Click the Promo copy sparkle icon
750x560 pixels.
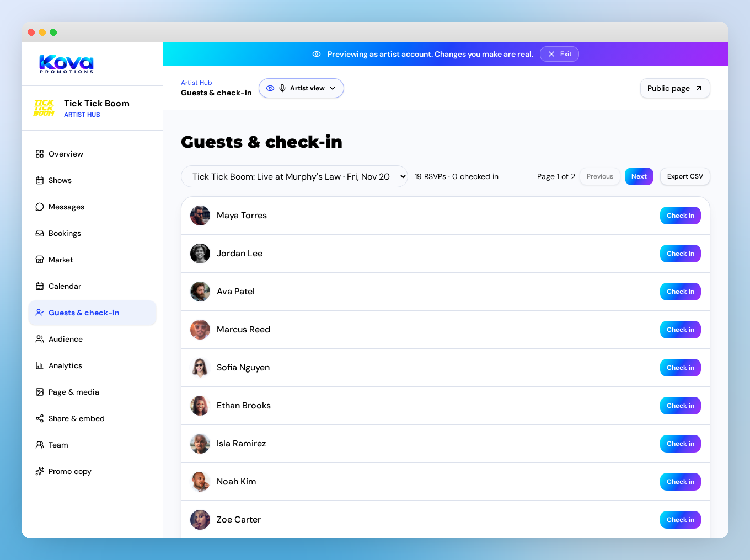coord(40,471)
